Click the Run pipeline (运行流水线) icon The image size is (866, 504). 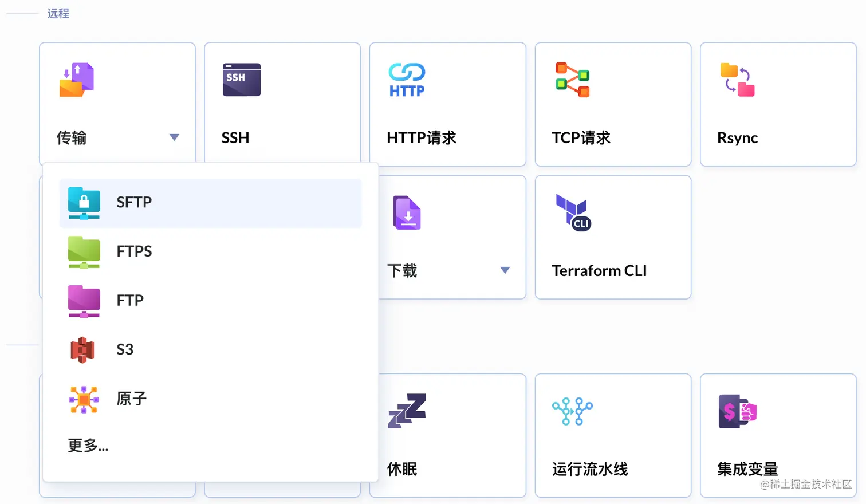[x=572, y=411]
